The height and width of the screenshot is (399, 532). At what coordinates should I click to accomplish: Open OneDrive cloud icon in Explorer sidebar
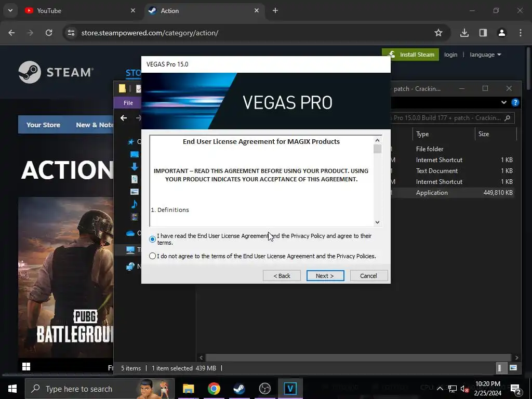(x=130, y=233)
